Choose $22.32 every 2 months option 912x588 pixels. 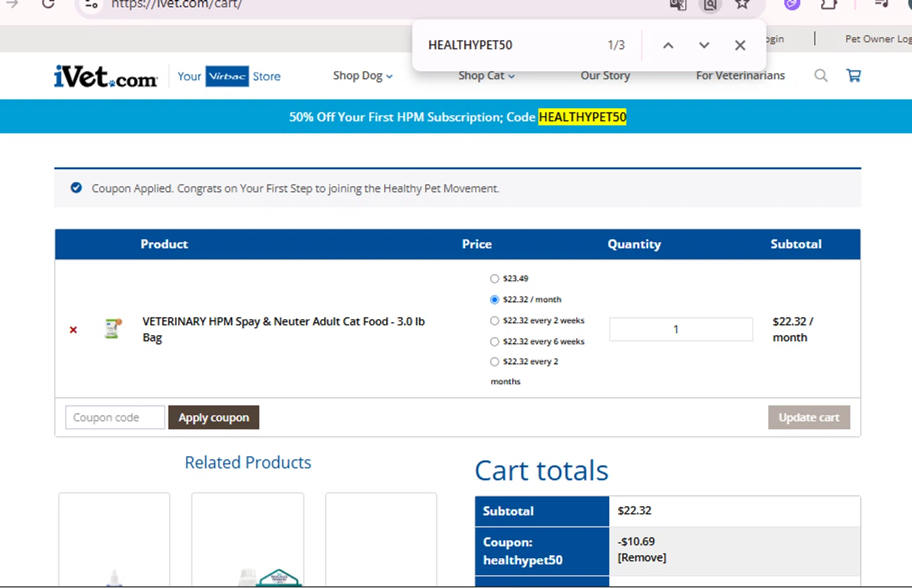[x=494, y=362]
